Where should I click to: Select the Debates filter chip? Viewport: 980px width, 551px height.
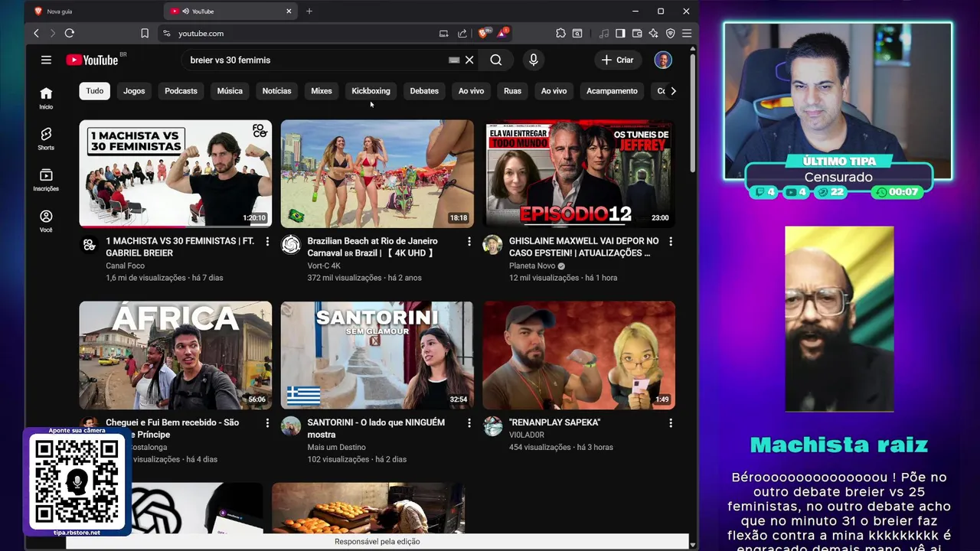(424, 90)
